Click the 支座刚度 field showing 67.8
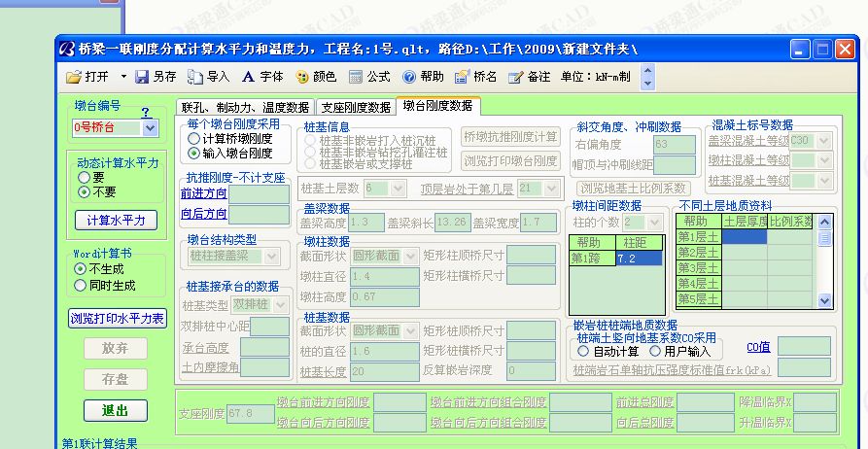Viewport: 868px width, 449px height. coord(250,414)
